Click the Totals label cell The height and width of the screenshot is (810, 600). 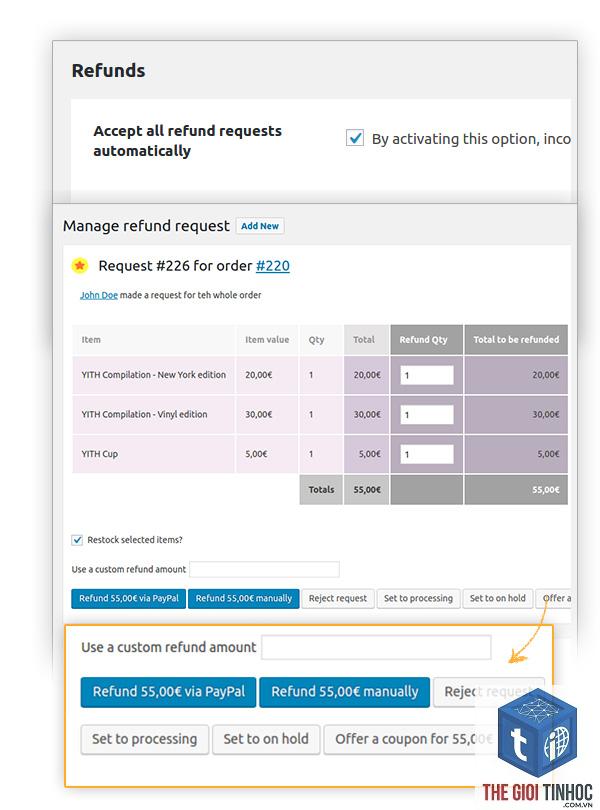[321, 490]
